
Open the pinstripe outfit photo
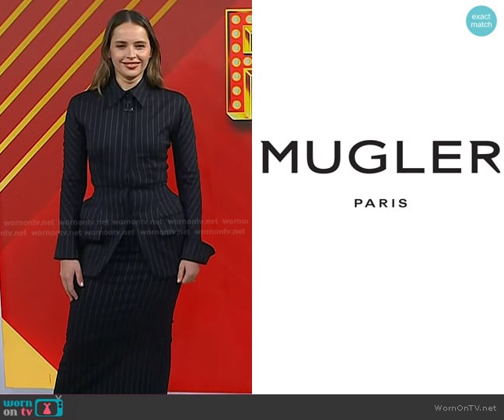[x=126, y=197]
